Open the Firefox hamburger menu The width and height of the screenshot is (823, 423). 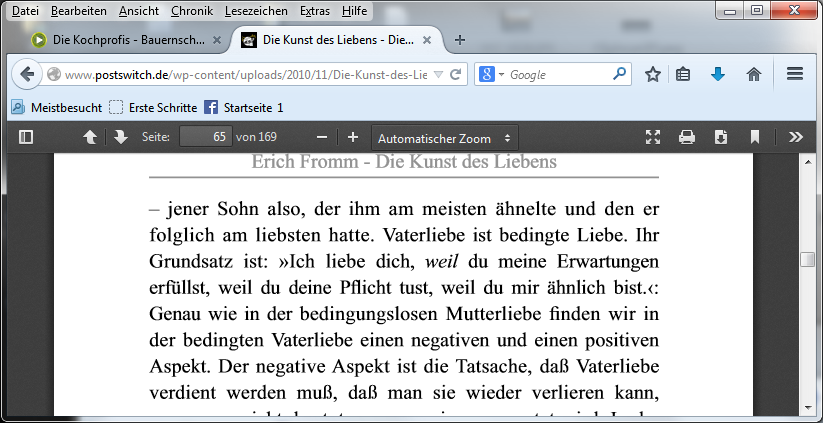coord(796,74)
